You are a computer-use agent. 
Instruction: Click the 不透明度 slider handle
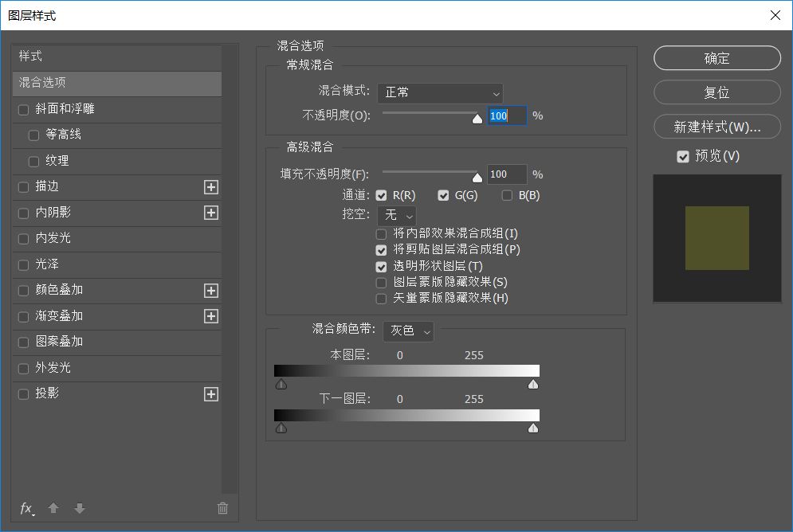coord(477,119)
